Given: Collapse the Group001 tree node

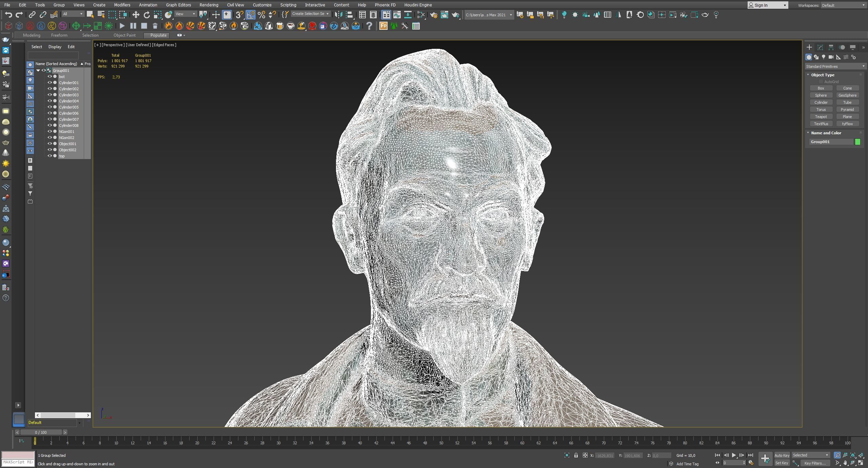Looking at the screenshot, I should click(x=38, y=71).
